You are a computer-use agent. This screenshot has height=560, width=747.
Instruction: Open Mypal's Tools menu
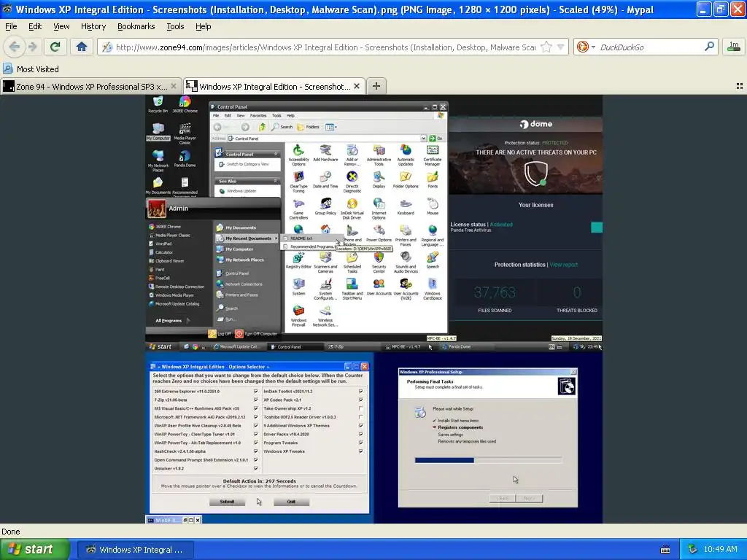(175, 26)
